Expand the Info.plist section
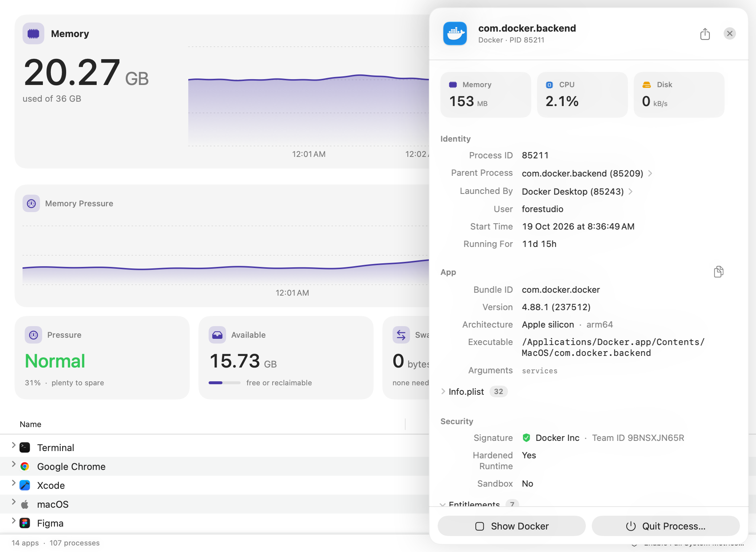Image resolution: width=756 pixels, height=552 pixels. tap(443, 391)
